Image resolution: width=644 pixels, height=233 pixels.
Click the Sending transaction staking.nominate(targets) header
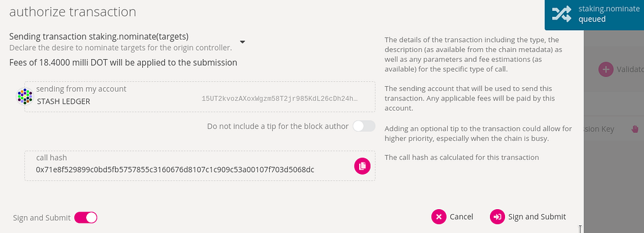(99, 36)
